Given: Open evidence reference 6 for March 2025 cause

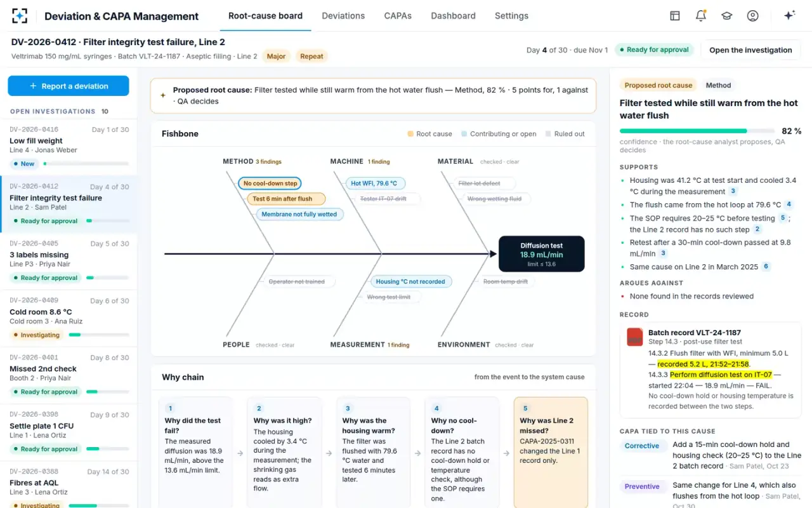Looking at the screenshot, I should [x=766, y=267].
